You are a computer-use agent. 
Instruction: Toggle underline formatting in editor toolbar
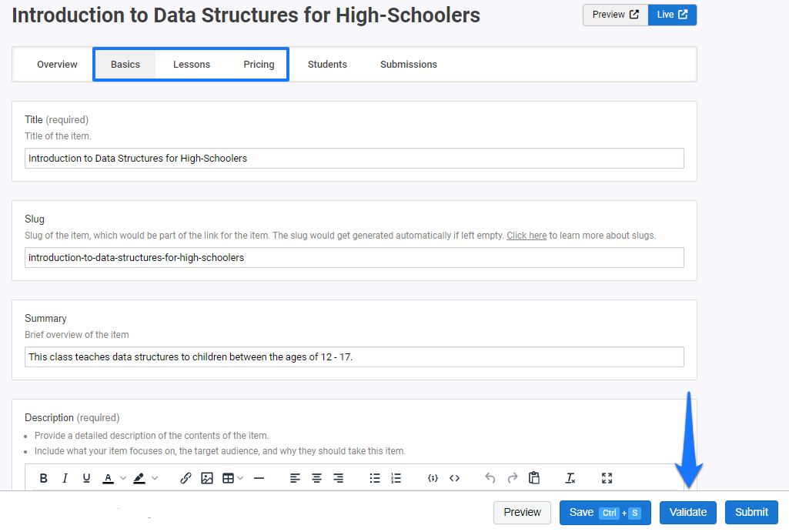tap(86, 478)
